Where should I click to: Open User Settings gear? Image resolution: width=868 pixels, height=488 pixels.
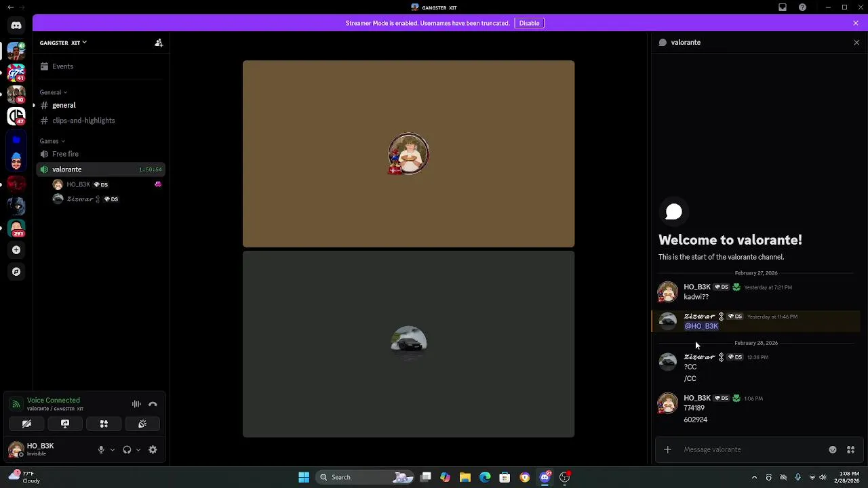[x=153, y=449]
